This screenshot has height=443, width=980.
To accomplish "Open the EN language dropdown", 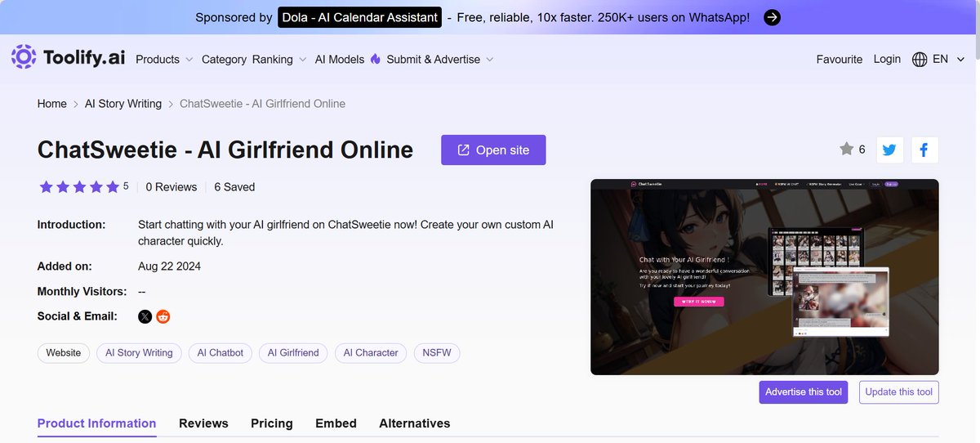I will [x=948, y=60].
